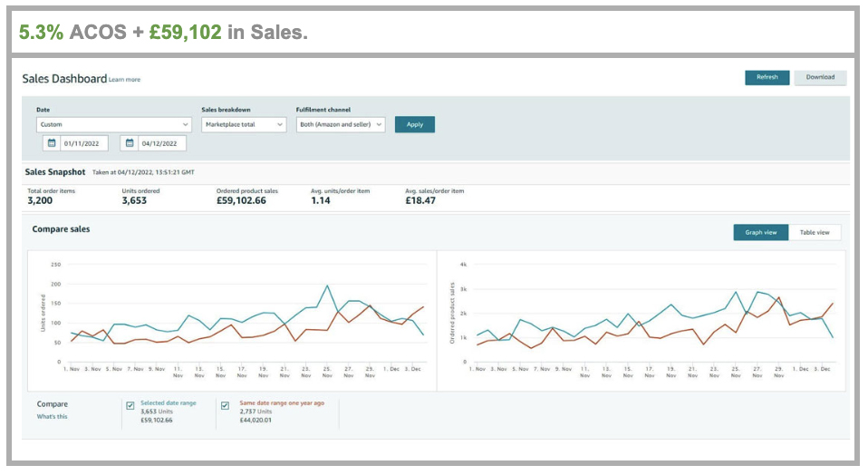Open the Fulfilment channel dropdown

coord(341,124)
